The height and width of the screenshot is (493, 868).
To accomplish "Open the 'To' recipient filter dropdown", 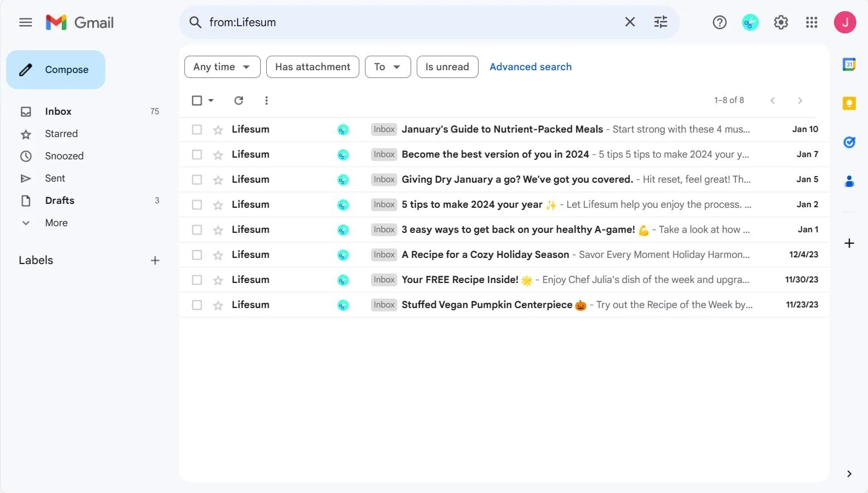I will tap(388, 66).
